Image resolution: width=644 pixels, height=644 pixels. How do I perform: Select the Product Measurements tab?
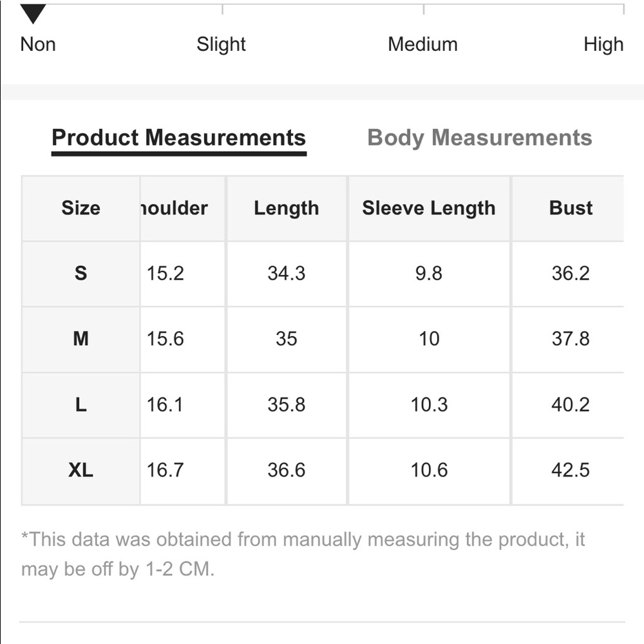178,138
